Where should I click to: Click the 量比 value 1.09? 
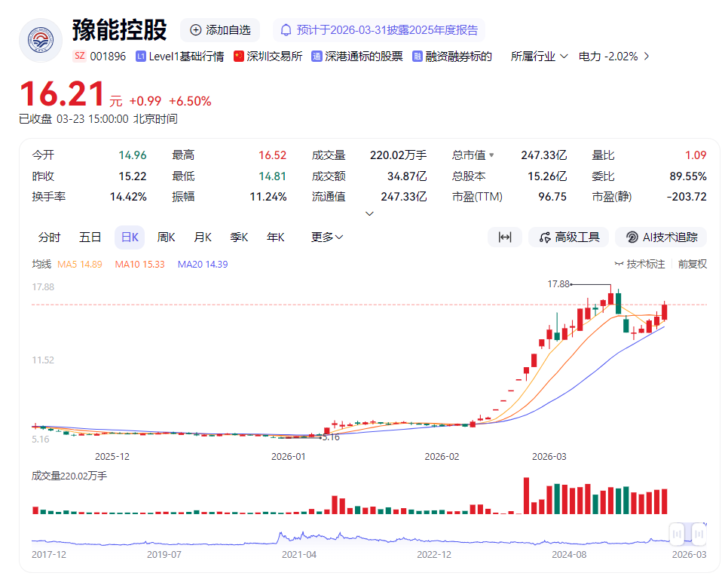point(696,155)
